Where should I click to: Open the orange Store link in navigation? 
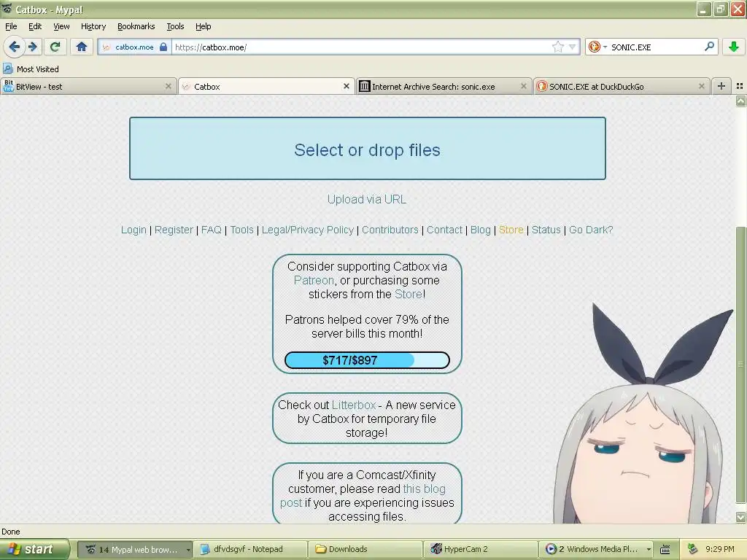pyautogui.click(x=511, y=230)
